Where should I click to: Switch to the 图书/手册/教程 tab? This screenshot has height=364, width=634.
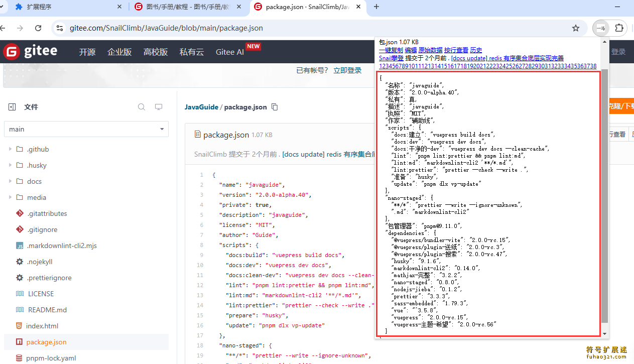(188, 7)
